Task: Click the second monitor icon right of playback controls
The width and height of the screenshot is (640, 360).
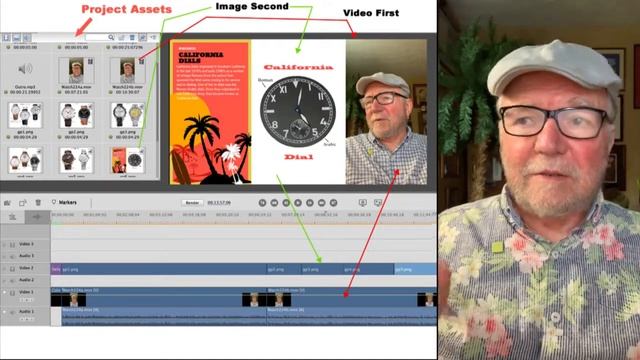Action: (x=378, y=203)
